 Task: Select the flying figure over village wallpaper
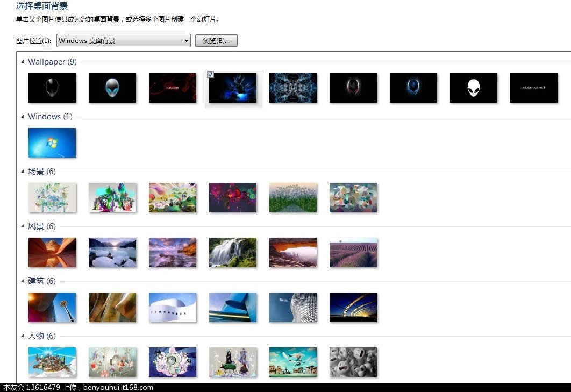[293, 362]
